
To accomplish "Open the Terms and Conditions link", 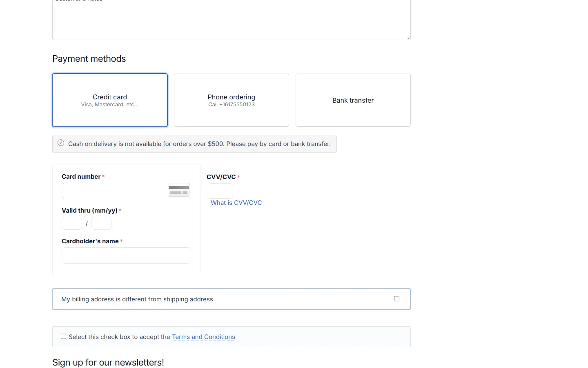I will [x=203, y=337].
